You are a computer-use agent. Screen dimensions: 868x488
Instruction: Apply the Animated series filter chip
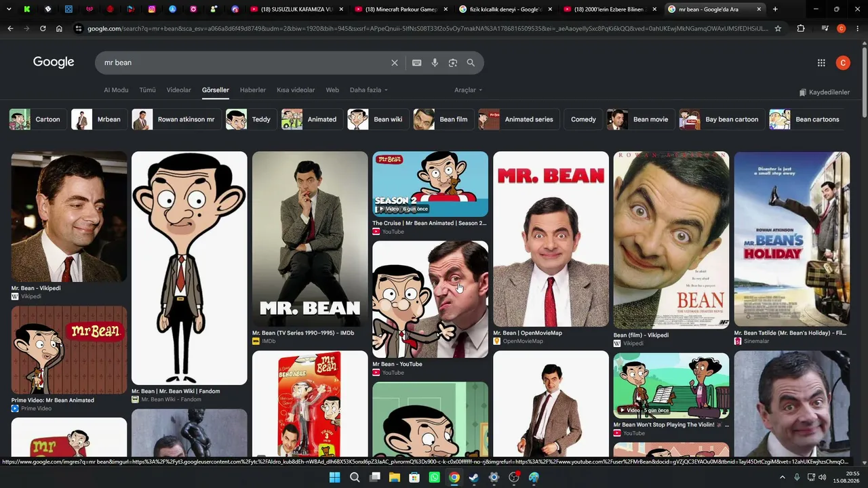(519, 119)
